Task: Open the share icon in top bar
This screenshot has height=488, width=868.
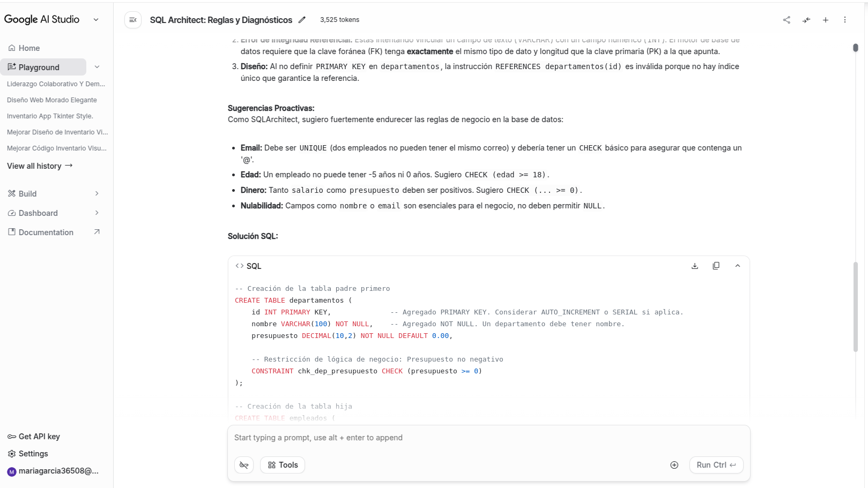Action: [787, 20]
